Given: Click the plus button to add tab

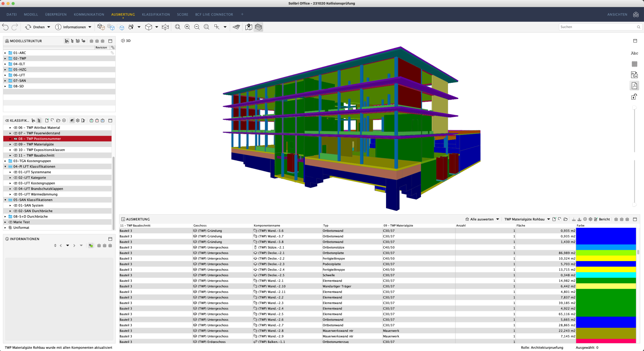Looking at the screenshot, I should [x=242, y=14].
